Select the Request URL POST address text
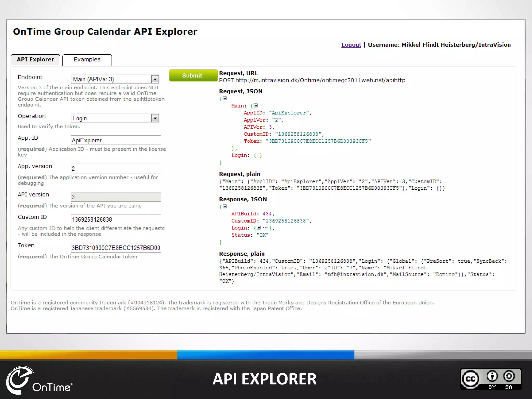The width and height of the screenshot is (532, 399). [312, 80]
